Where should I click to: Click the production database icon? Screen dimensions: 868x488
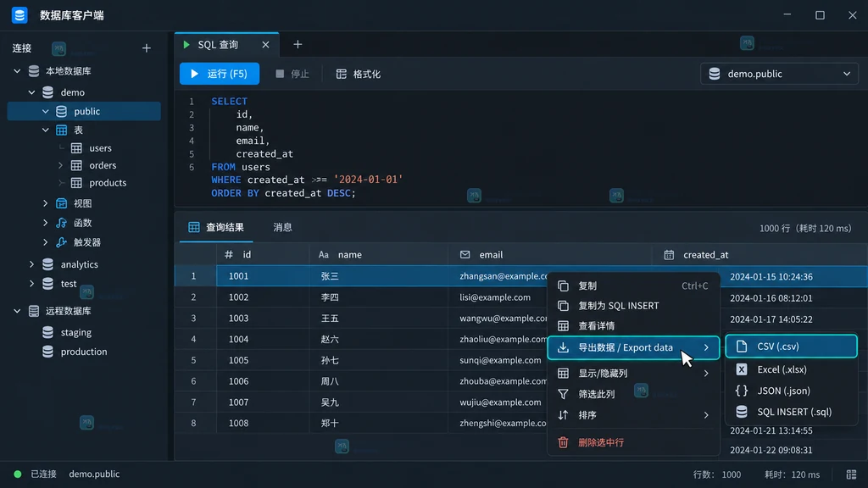pos(48,352)
